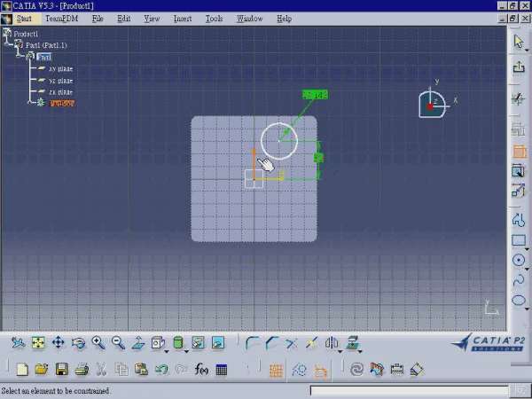Image resolution: width=532 pixels, height=399 pixels.
Task: Open the Start menu
Action: (x=24, y=19)
